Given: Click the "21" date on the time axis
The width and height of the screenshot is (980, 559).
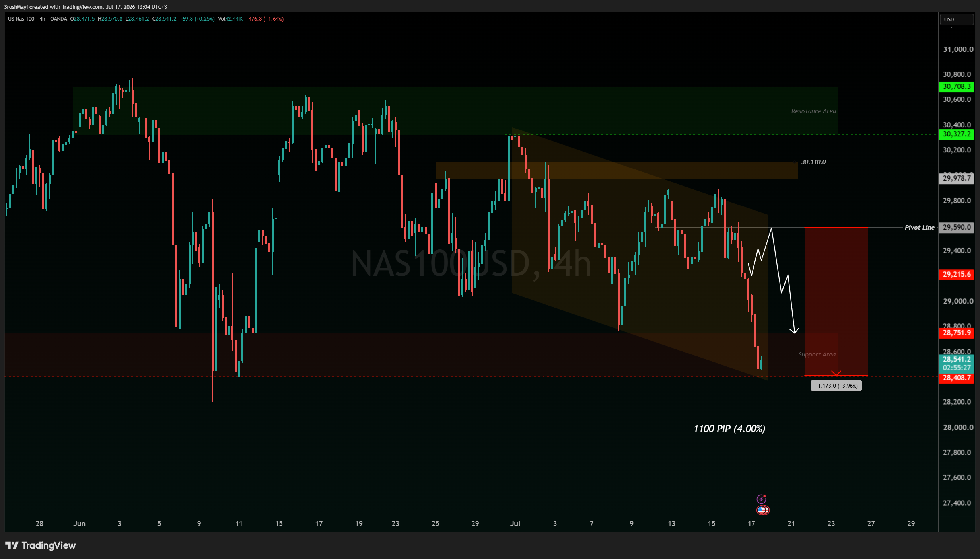Looking at the screenshot, I should [791, 524].
